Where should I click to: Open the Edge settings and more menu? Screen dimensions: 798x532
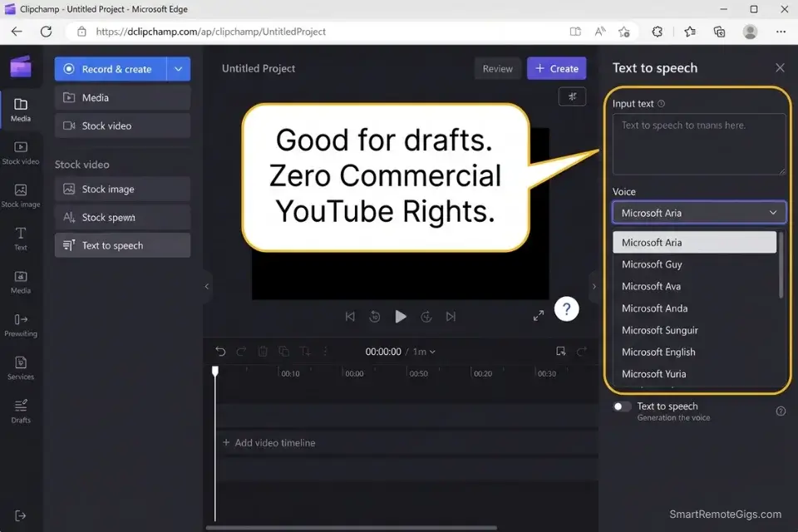pyautogui.click(x=781, y=32)
